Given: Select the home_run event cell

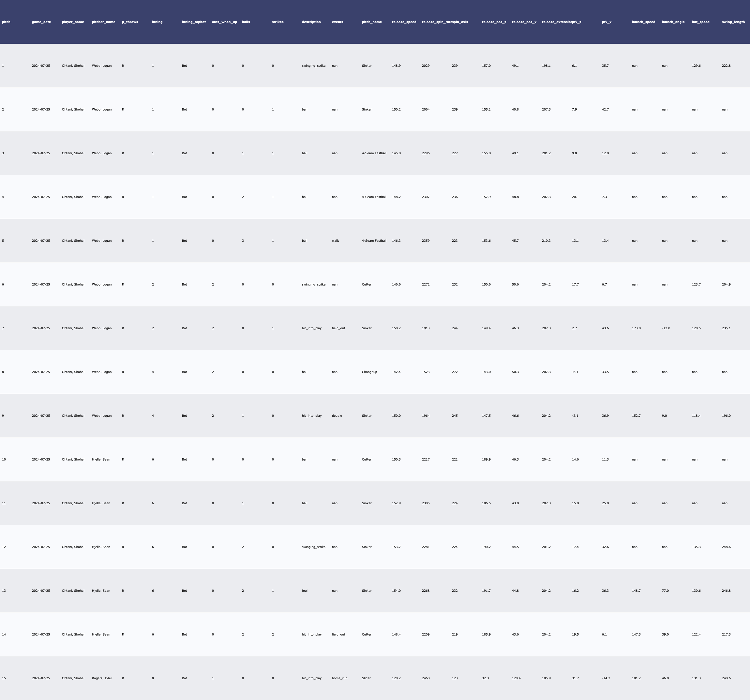Looking at the screenshot, I should (339, 678).
